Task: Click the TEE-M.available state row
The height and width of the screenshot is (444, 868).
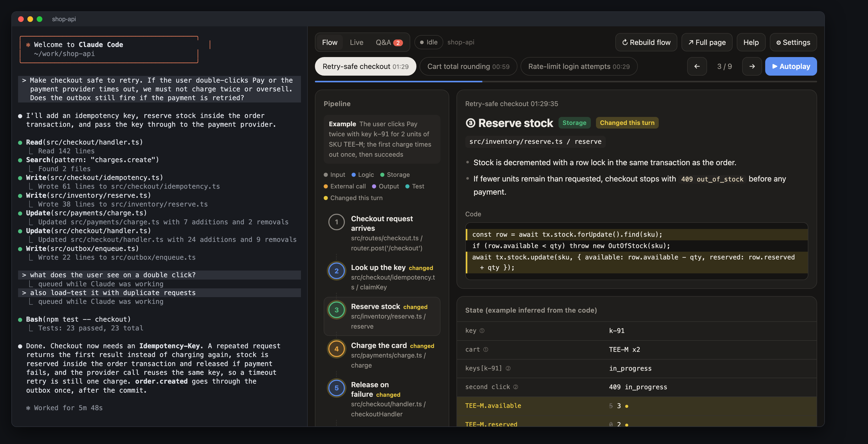Action: tap(636, 406)
